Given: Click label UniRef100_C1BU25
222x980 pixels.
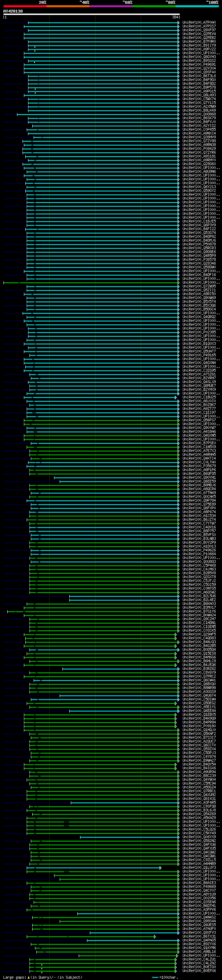Looking at the screenshot, I should click(199, 397).
